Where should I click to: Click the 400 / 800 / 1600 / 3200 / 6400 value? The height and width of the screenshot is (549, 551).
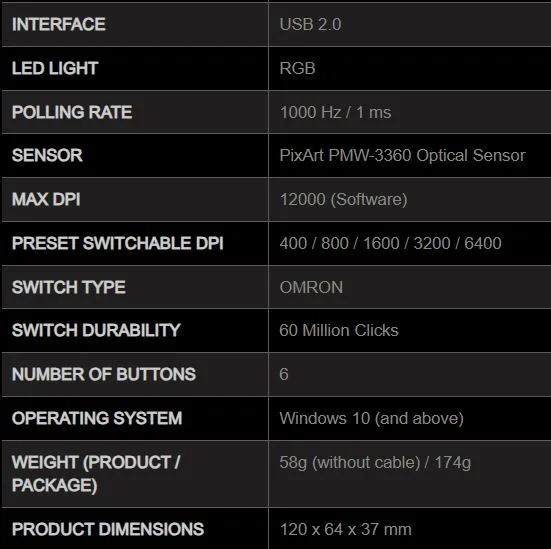click(x=390, y=243)
